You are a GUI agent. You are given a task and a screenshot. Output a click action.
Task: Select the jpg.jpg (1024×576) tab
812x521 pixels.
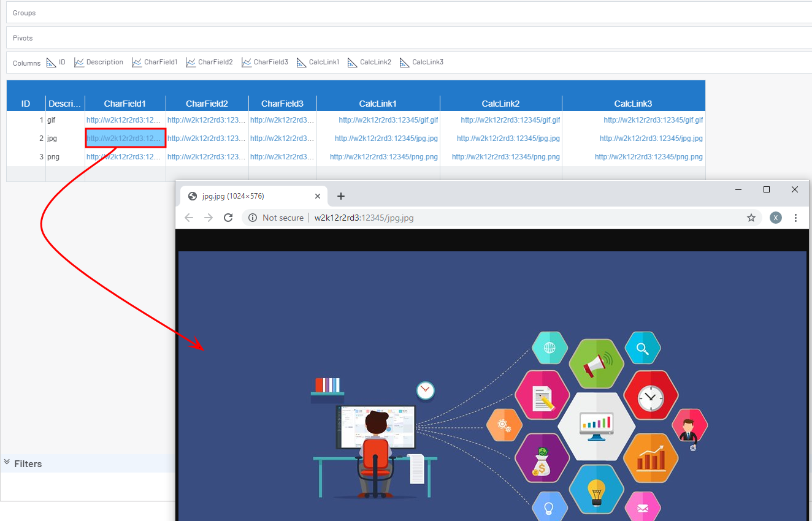(x=245, y=196)
